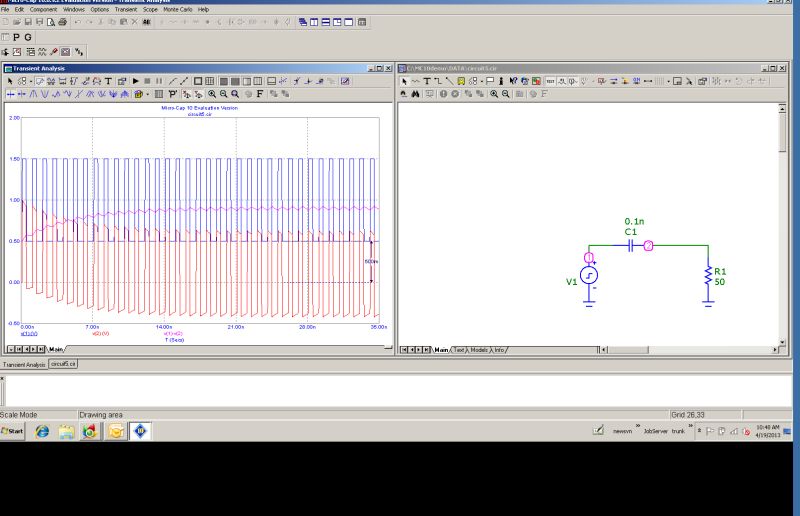Select the Text tool in schematic toolbar
Viewport: 800px width, 516px height.
tap(427, 81)
